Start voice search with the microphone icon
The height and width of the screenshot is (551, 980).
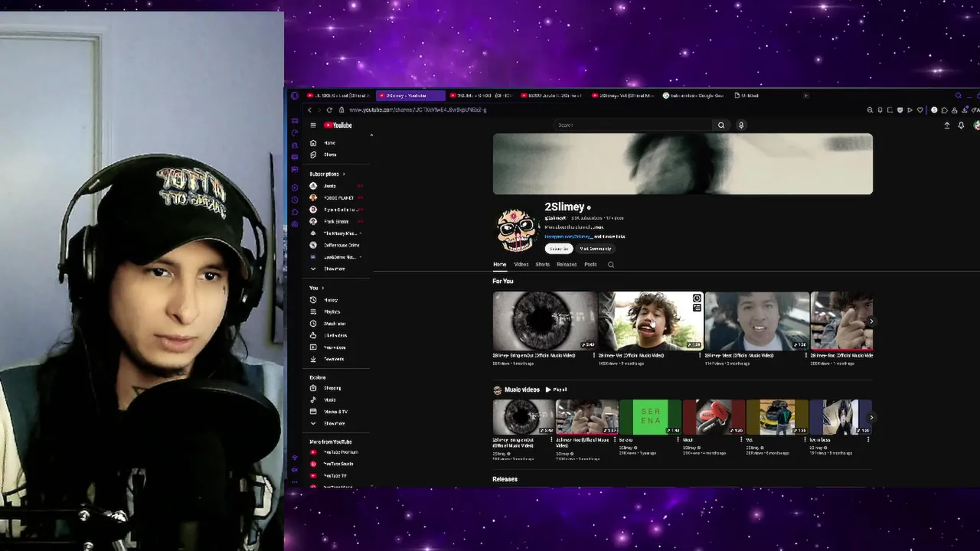(741, 126)
